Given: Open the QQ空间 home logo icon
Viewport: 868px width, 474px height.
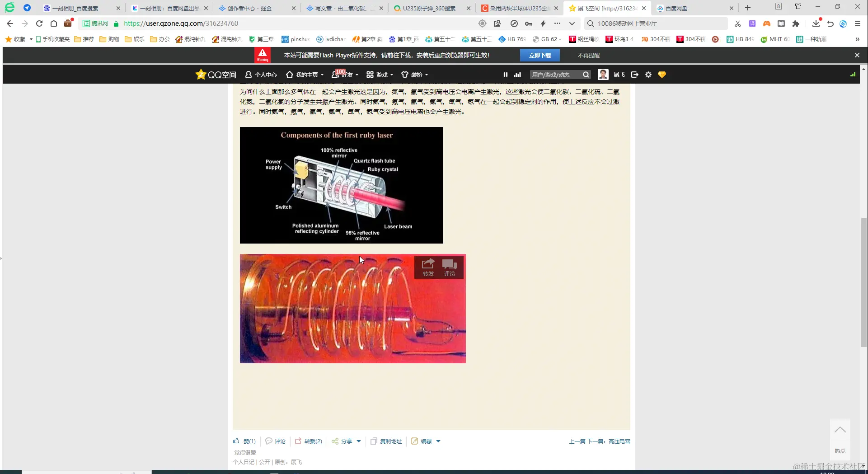Looking at the screenshot, I should [202, 74].
